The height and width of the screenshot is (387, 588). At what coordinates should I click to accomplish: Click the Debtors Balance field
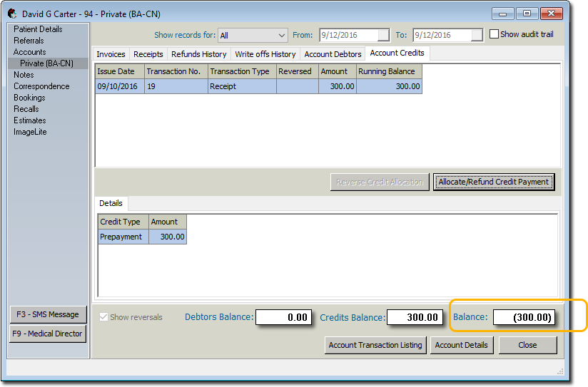(284, 317)
